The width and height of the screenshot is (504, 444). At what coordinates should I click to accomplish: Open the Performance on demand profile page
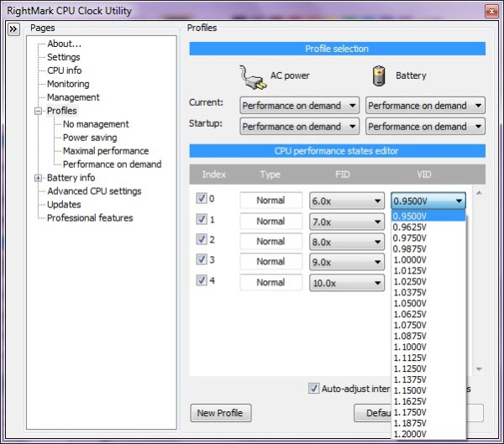click(113, 165)
